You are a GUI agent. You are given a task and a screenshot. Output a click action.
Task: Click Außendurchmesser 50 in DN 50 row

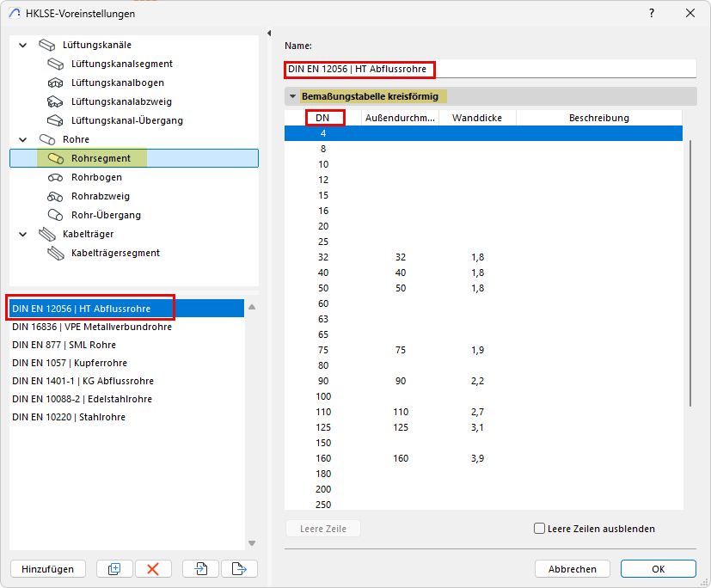coord(401,288)
